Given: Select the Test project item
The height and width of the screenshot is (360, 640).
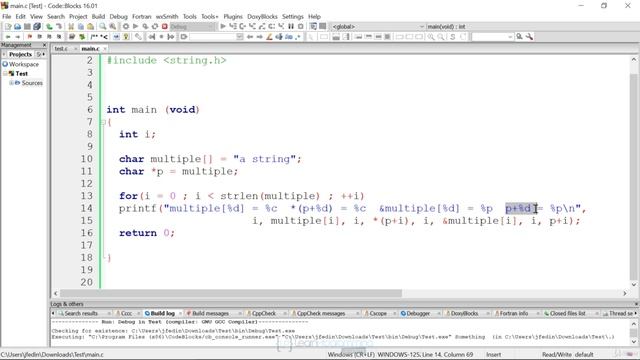Looking at the screenshot, I should tap(22, 73).
